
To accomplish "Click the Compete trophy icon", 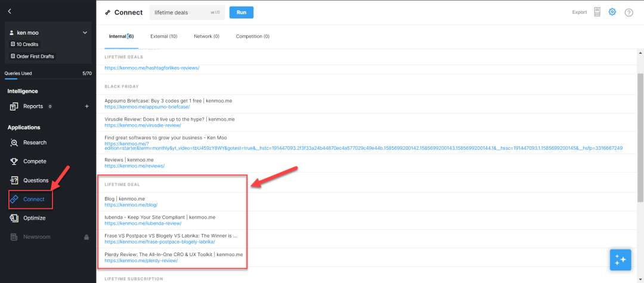I will click(x=14, y=161).
